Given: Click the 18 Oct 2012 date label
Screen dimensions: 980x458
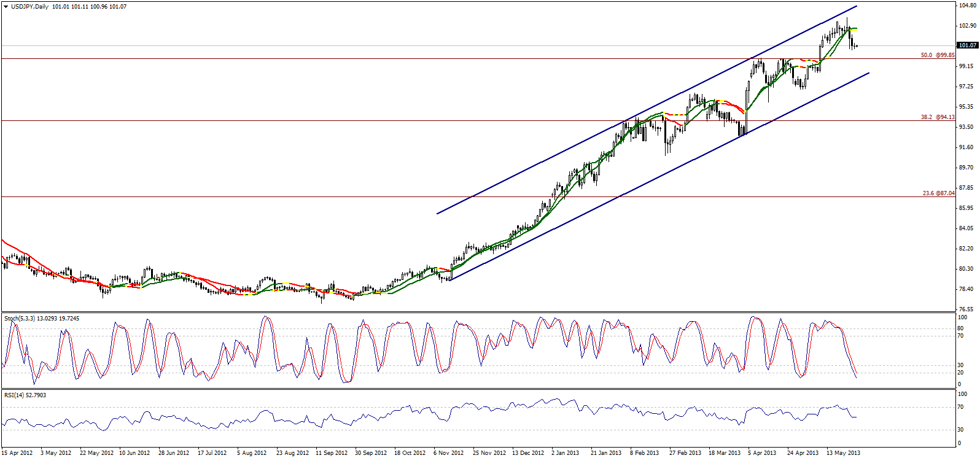Looking at the screenshot, I should click(x=410, y=453).
